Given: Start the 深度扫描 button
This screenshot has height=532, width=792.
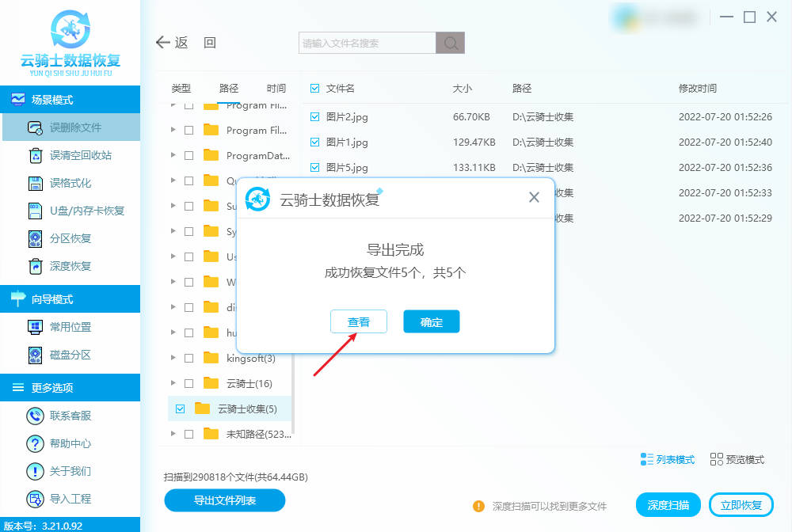Looking at the screenshot, I should (x=668, y=505).
